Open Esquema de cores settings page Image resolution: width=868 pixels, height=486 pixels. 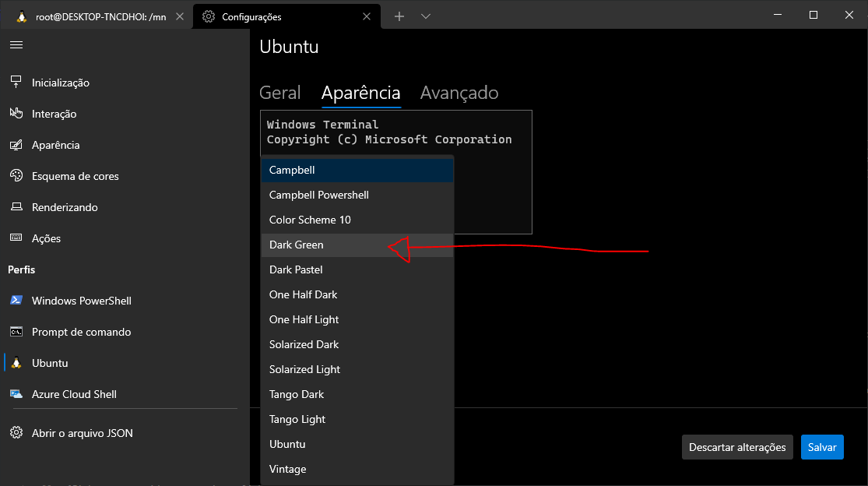coord(125,176)
